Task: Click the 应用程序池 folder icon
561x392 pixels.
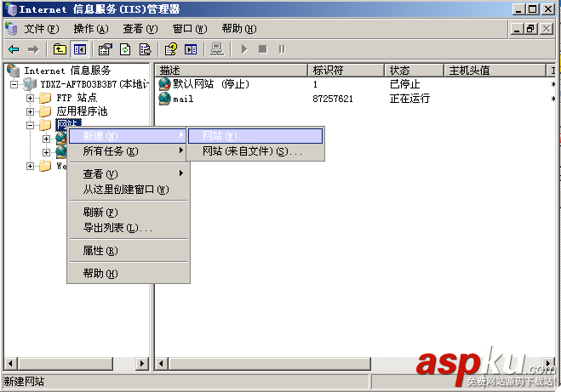Action: [x=45, y=111]
